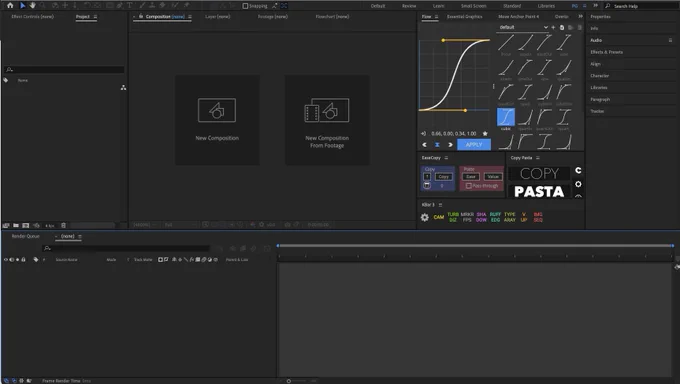Click the Home icon in the toolbar
This screenshot has height=384, width=680.
tap(10, 6)
